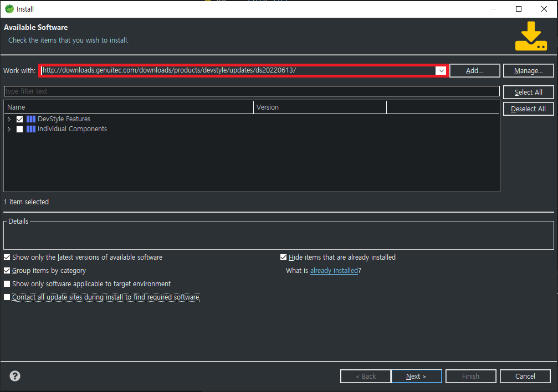
Task: Proceed with the Next > button
Action: [x=416, y=376]
